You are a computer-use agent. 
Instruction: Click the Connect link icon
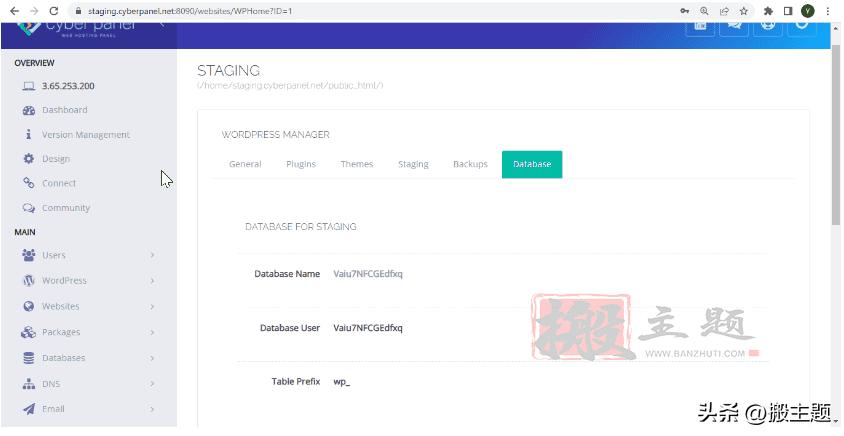(x=29, y=183)
